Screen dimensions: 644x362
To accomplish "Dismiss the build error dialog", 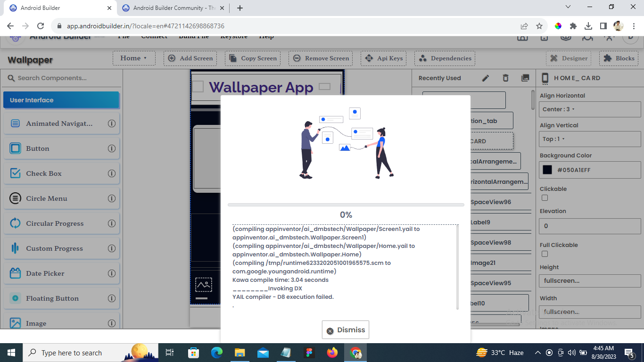I will 346,330.
